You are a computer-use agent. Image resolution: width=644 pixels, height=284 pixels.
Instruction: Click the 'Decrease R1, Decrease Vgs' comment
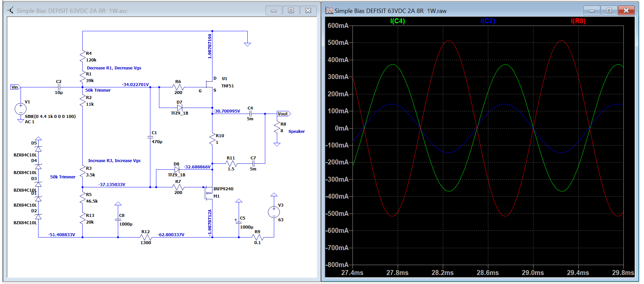(x=114, y=68)
